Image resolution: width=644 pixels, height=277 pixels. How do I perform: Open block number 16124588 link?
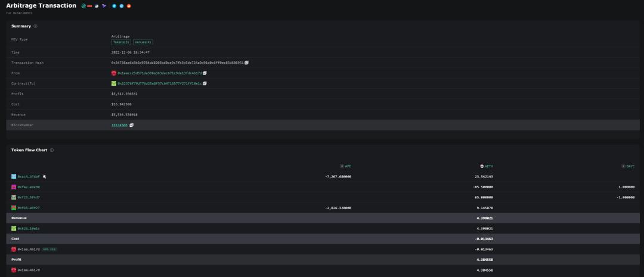point(119,125)
